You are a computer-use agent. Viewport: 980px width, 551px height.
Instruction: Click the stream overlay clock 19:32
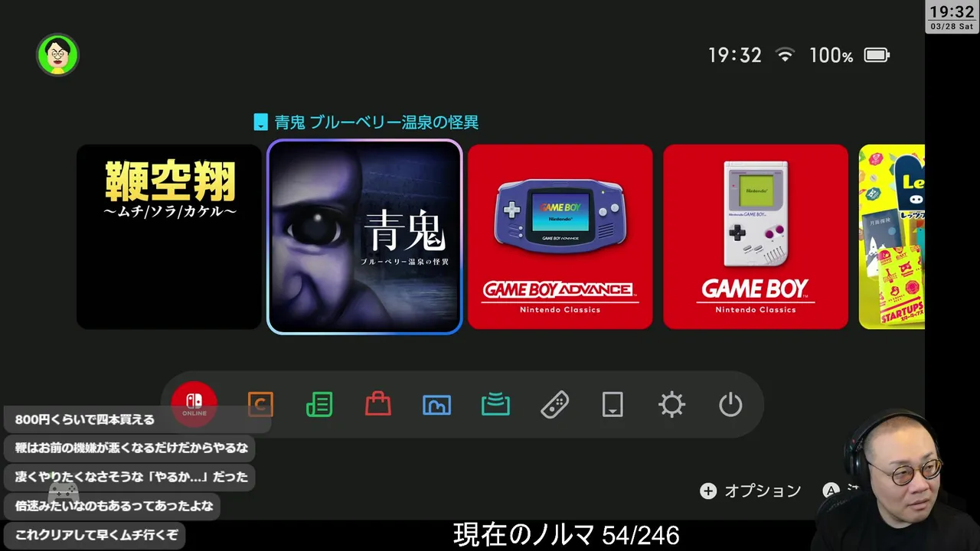[952, 12]
